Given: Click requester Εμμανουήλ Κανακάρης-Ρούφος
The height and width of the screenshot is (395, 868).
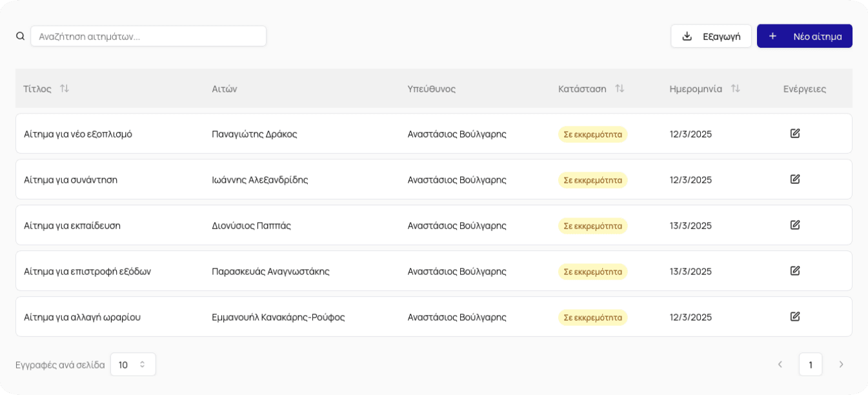Looking at the screenshot, I should (278, 317).
